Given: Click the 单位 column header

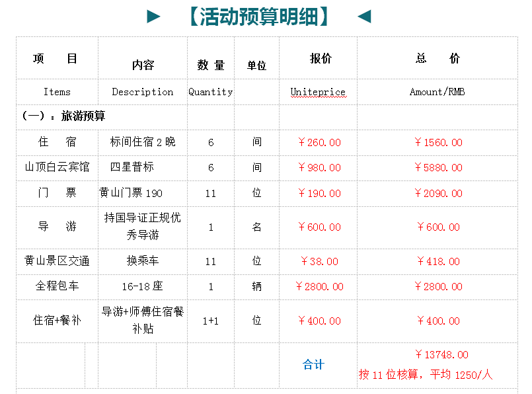Looking at the screenshot, I should click(x=256, y=65).
